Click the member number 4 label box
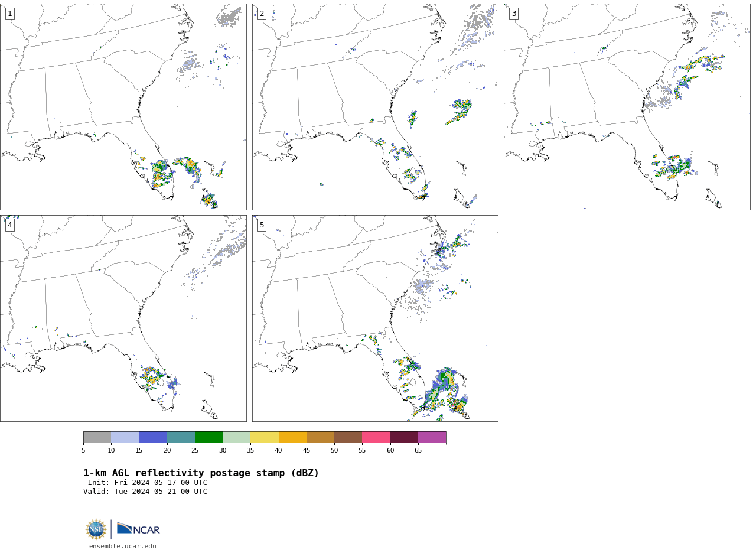This screenshot has width=756, height=553. (9, 225)
